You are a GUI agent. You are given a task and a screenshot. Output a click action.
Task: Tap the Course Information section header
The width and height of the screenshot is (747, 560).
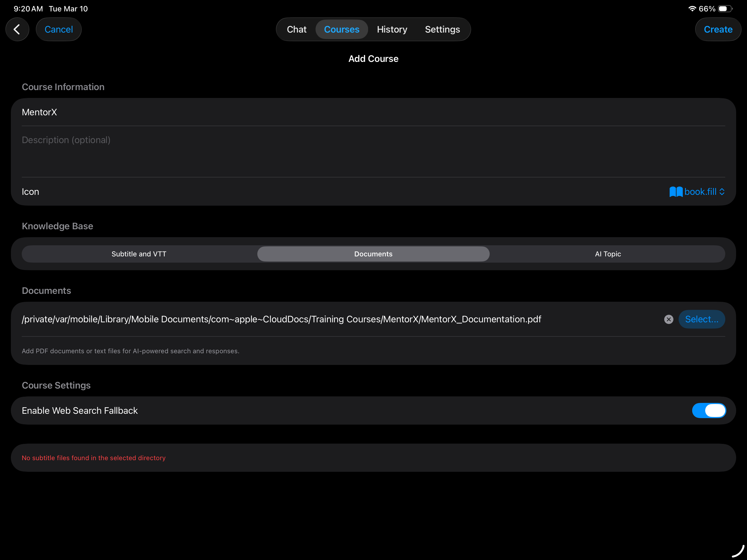[63, 87]
